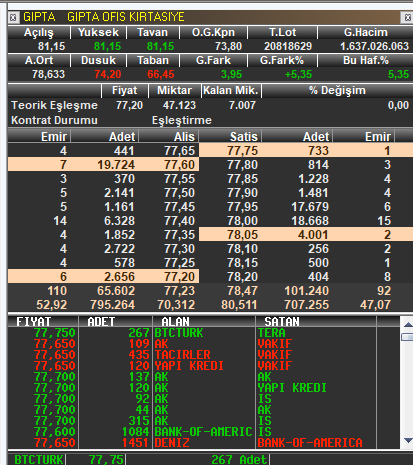Click the scroll down arrow in trades list
Screen dimensions: 413x465
pyautogui.click(x=408, y=440)
